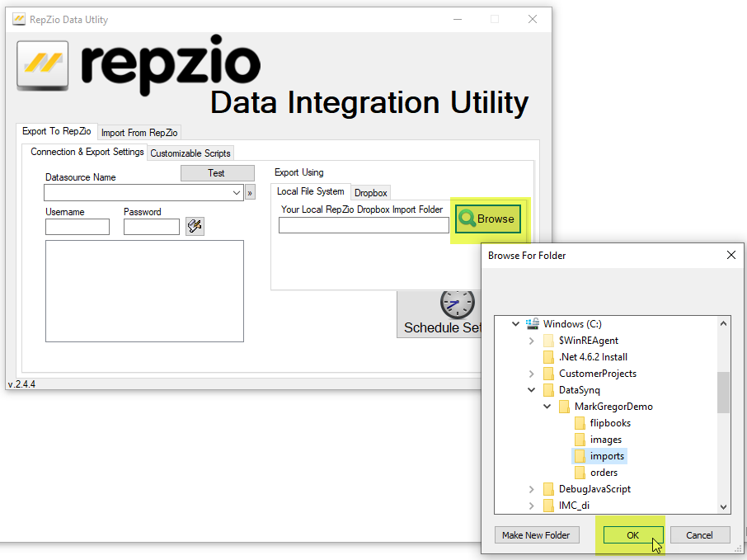The width and height of the screenshot is (747, 560).
Task: Select the 'orders' folder name
Action: pyautogui.click(x=604, y=473)
